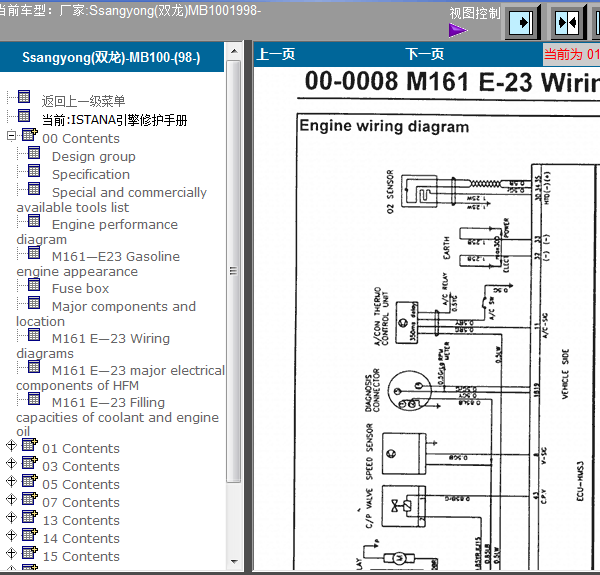Open the Fuse box page
The image size is (600, 575).
tap(80, 288)
